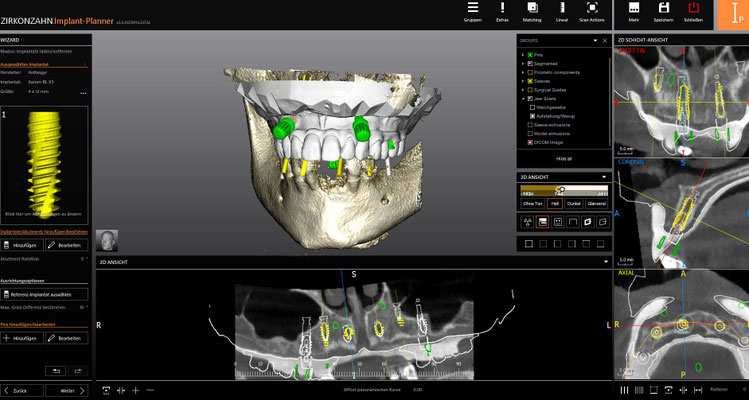
Task: Click the fifth view-mode icon in 3D Ansicht
Action: (587, 222)
